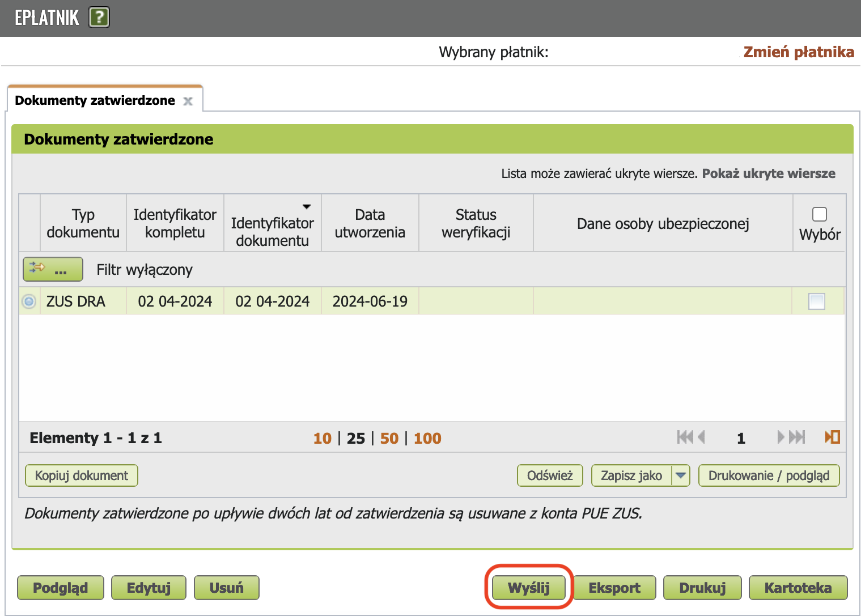Click the Eksport button
861x616 pixels.
(x=614, y=588)
